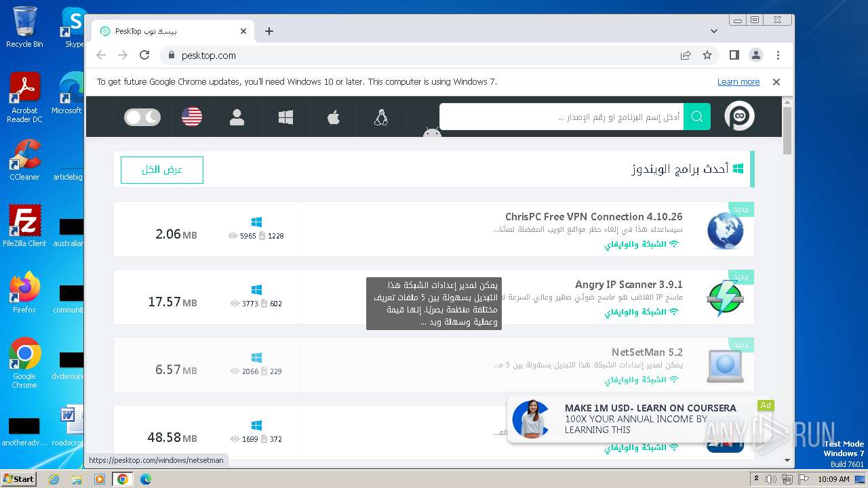This screenshot has height=488, width=868.
Task: Show hidden tray icons arrow
Action: click(x=756, y=479)
